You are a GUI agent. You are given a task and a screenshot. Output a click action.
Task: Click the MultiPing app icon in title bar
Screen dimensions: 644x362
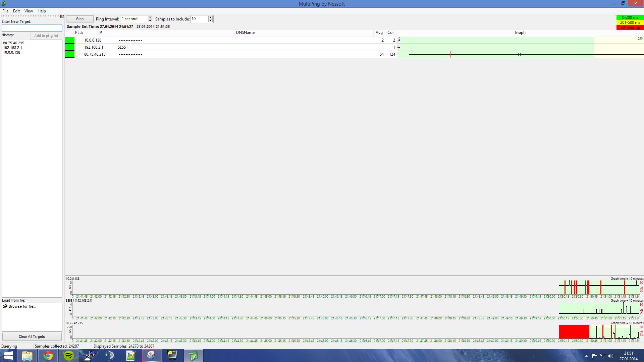[x=3, y=4]
